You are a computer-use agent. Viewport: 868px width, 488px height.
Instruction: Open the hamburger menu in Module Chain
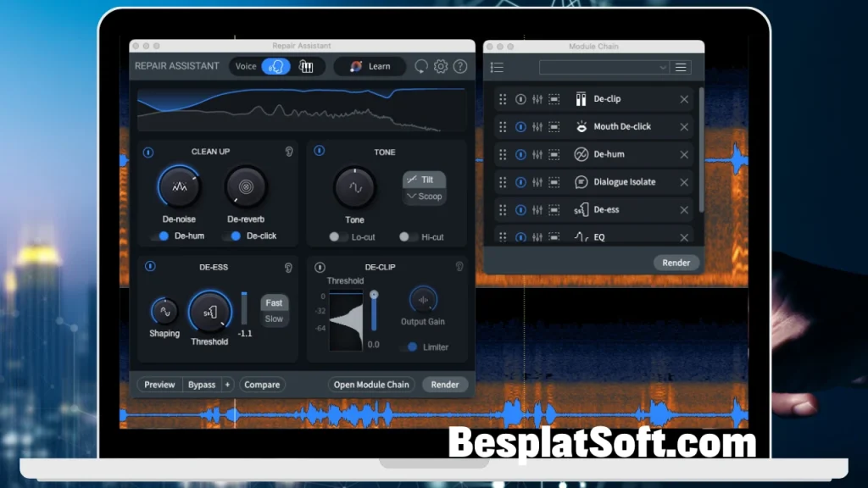[x=681, y=67]
